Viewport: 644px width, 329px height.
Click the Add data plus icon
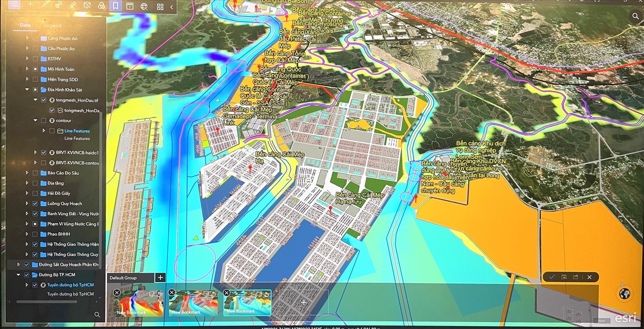[30, 4]
